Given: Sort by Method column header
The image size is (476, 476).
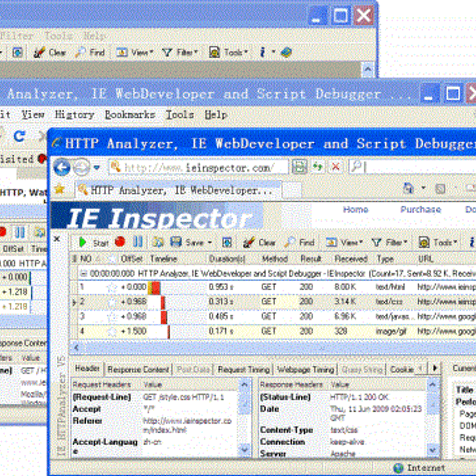Looking at the screenshot, I should pyautogui.click(x=274, y=259).
